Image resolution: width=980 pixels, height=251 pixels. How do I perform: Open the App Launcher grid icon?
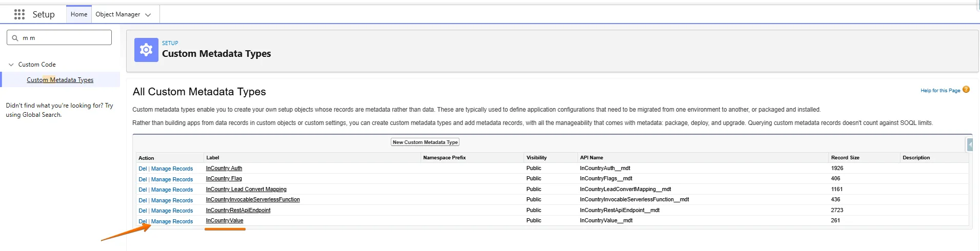(19, 14)
